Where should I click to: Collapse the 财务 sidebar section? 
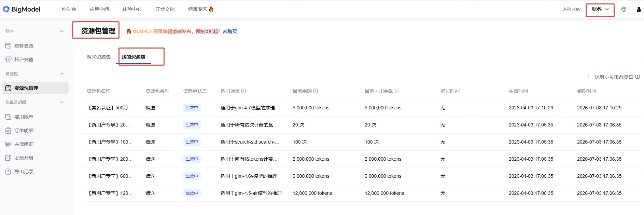(62, 31)
